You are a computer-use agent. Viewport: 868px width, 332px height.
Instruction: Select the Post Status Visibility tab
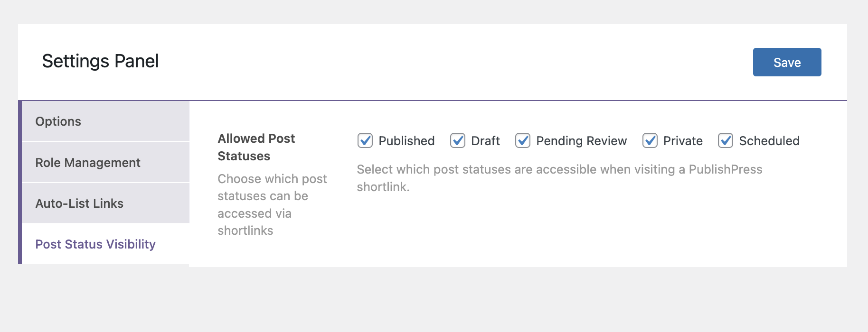95,244
